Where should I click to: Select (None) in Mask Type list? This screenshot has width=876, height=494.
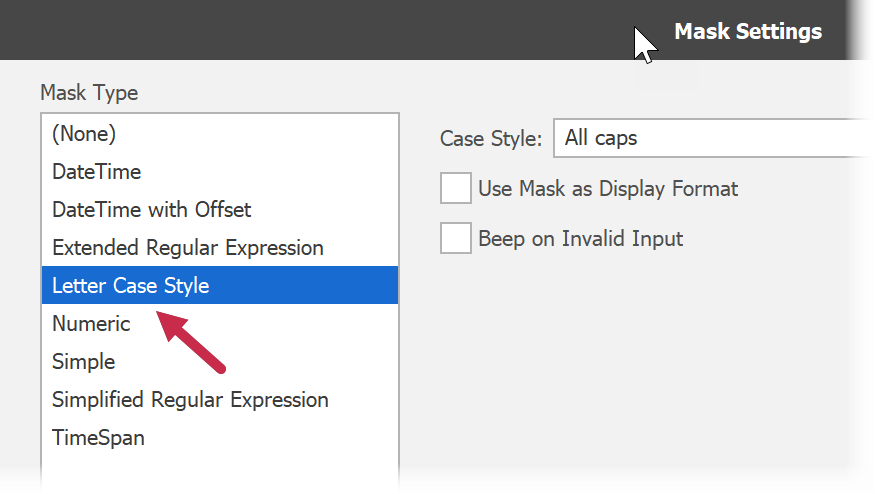[x=84, y=133]
